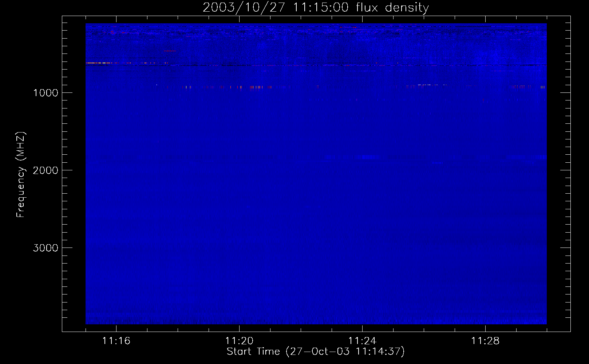
Task: Click the 'Frequency (MHZ)' axis label
Action: (x=21, y=175)
